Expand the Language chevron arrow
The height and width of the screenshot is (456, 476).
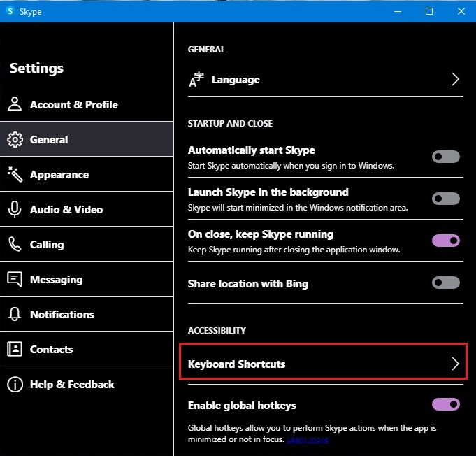coord(455,79)
